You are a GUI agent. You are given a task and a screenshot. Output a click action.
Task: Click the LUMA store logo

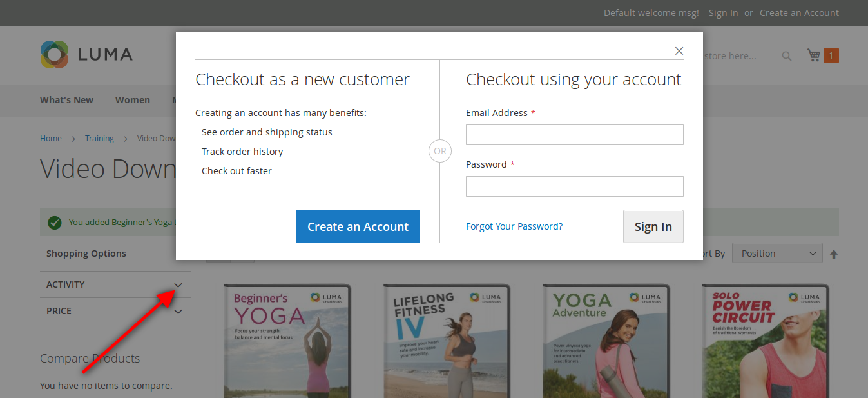pos(86,54)
